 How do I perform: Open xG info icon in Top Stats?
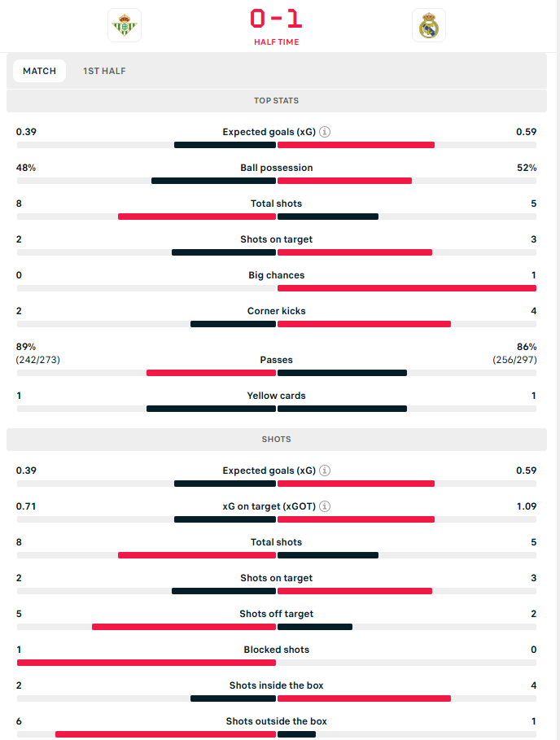pyautogui.click(x=325, y=132)
